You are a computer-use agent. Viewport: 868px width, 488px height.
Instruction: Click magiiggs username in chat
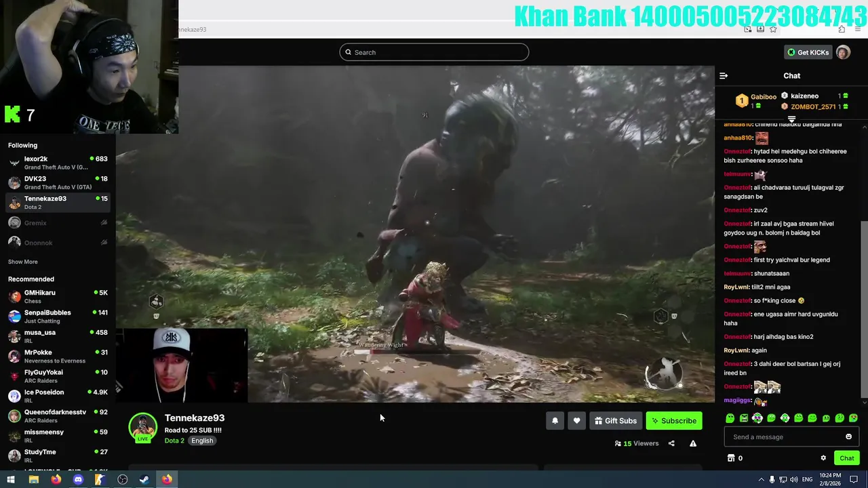737,401
